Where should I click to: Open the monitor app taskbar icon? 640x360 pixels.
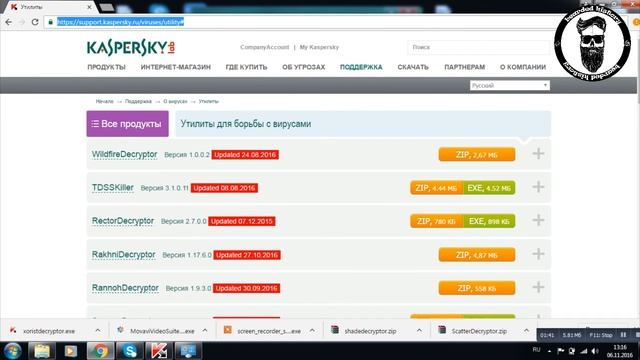pyautogui.click(x=188, y=351)
